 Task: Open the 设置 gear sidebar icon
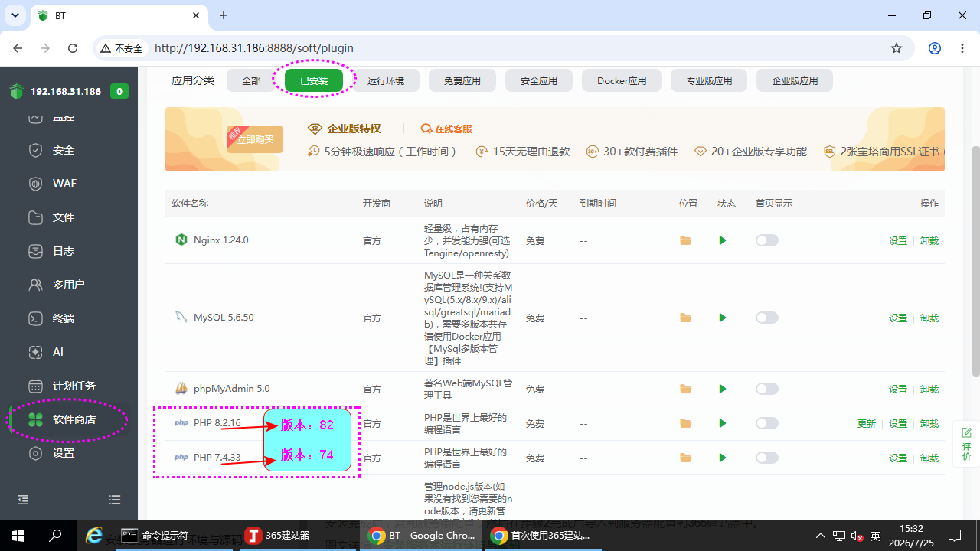(x=35, y=453)
